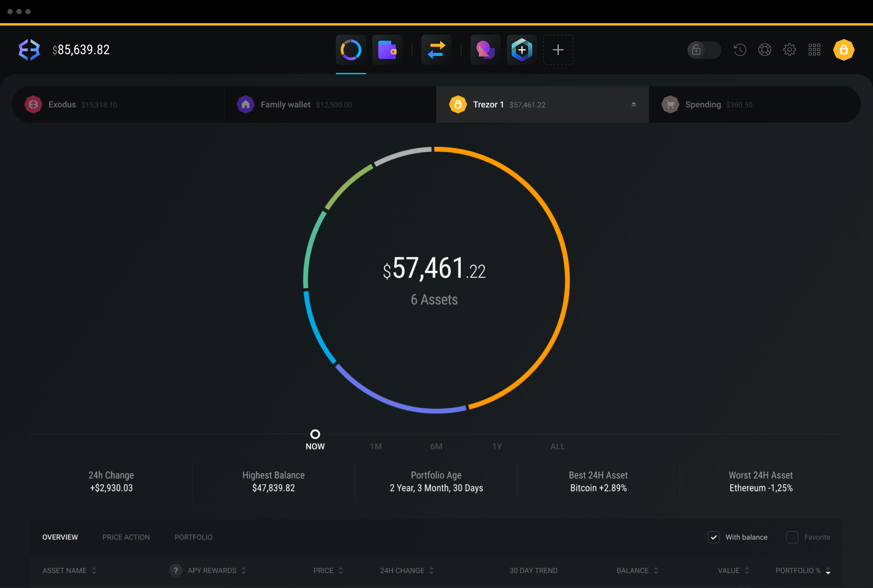This screenshot has height=588, width=873.
Task: Click the history/clock icon in toolbar
Action: coord(740,49)
